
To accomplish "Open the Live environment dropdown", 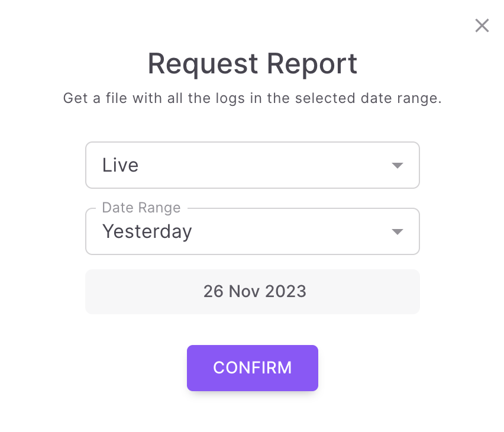I will point(253,165).
